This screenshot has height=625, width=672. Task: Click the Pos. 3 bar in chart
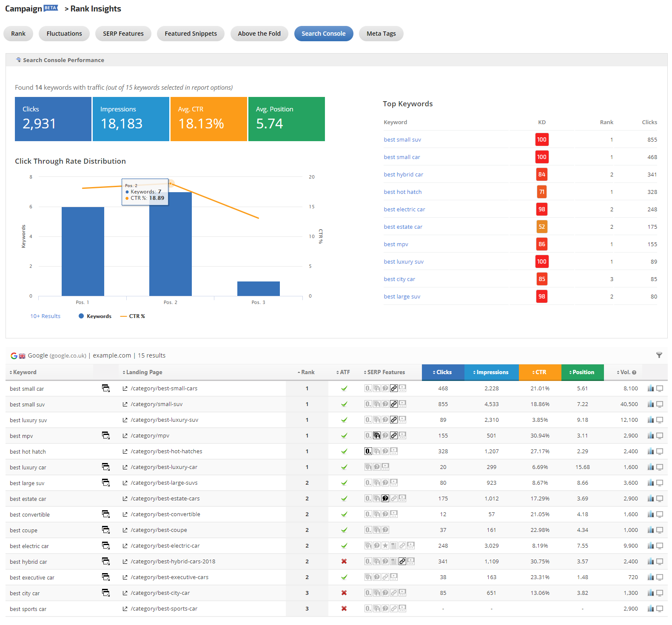tap(258, 289)
